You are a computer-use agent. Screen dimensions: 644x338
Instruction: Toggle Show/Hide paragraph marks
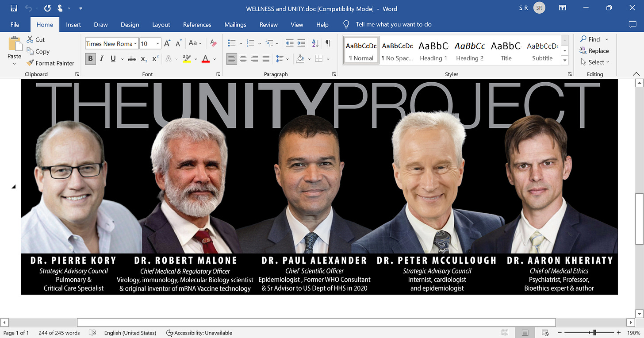point(328,43)
